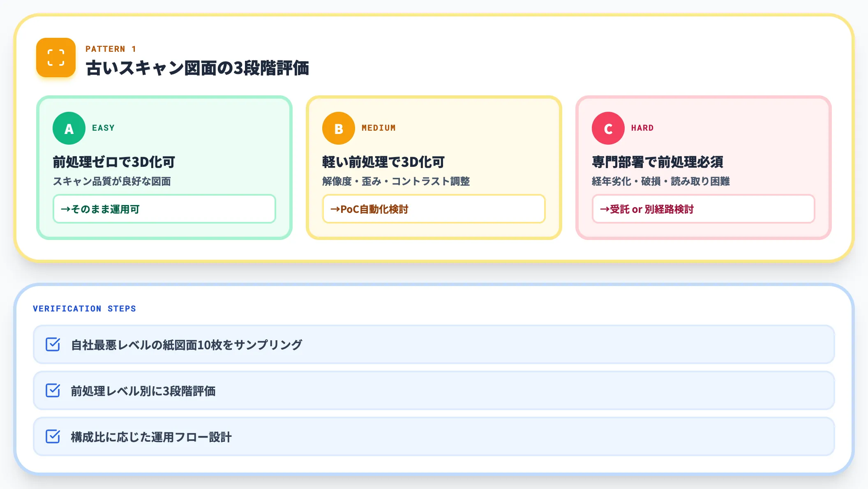Image resolution: width=868 pixels, height=489 pixels.
Task: Click the heading 古いスキャン図面の3段階評価
Action: (x=197, y=68)
